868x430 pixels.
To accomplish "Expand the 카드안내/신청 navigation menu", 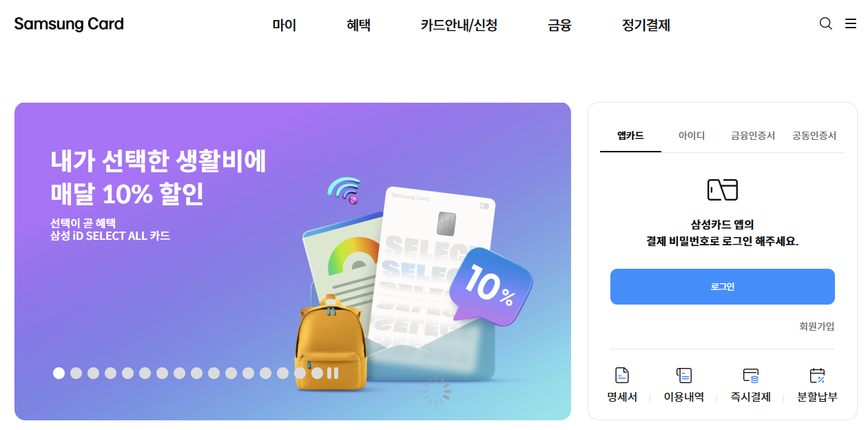I will coord(459,25).
